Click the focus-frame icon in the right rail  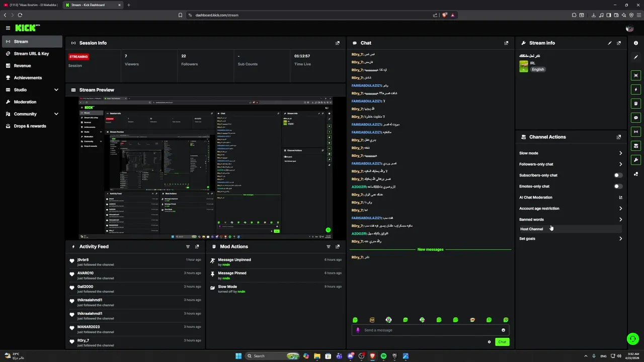(636, 75)
